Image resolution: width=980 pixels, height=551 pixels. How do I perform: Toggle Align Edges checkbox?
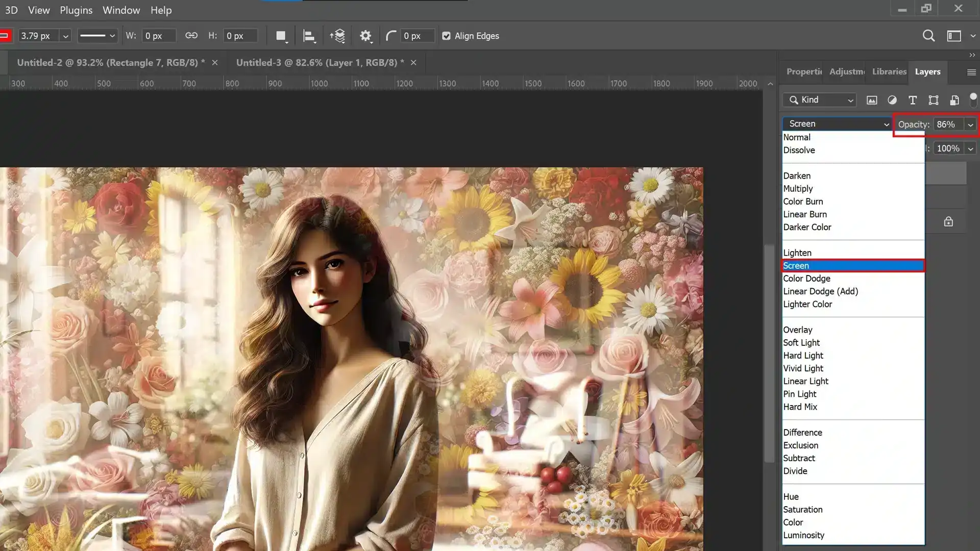[x=446, y=36]
